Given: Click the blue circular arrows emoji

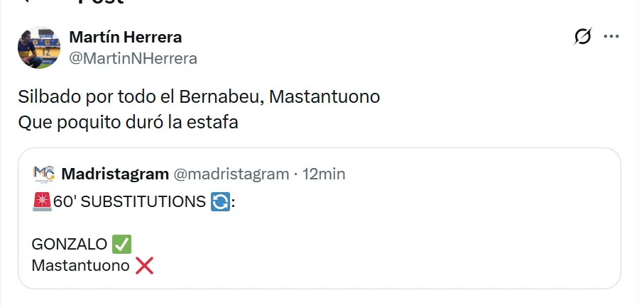Looking at the screenshot, I should point(220,202).
